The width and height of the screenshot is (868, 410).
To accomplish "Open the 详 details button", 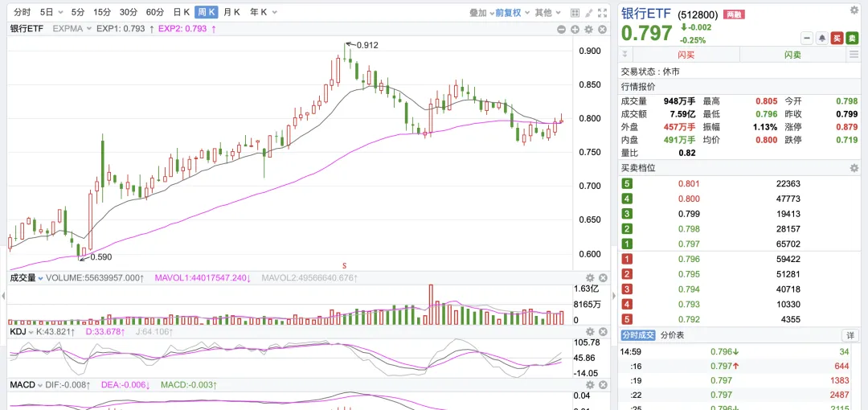I will [x=850, y=335].
